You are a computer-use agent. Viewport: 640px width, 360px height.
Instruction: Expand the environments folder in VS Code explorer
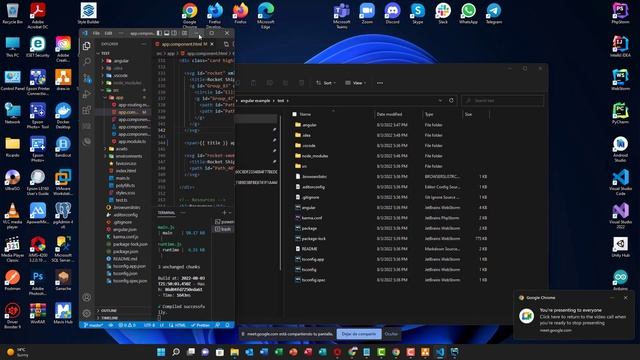point(122,156)
